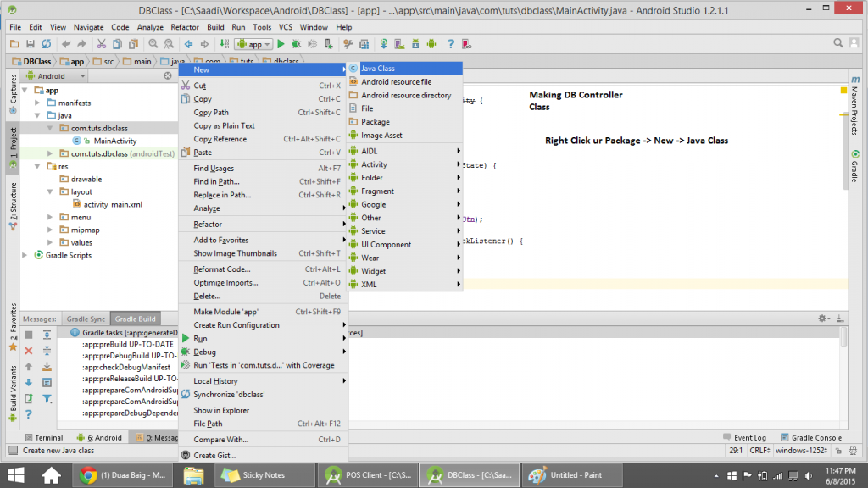Start Debug with the bug icon

click(296, 43)
